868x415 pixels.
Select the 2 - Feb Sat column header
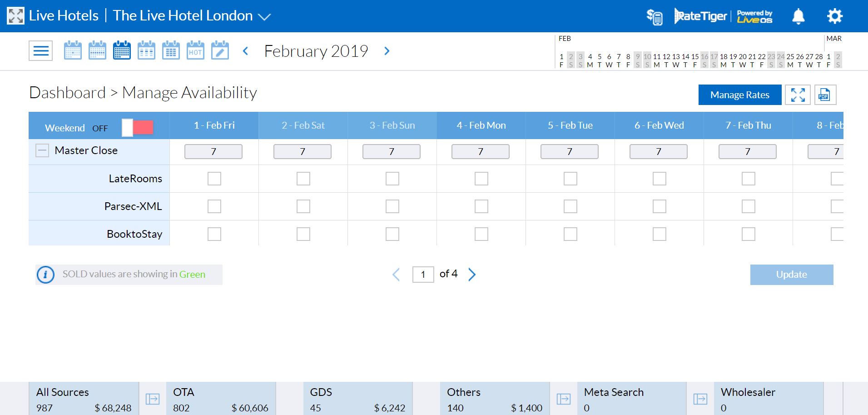303,125
